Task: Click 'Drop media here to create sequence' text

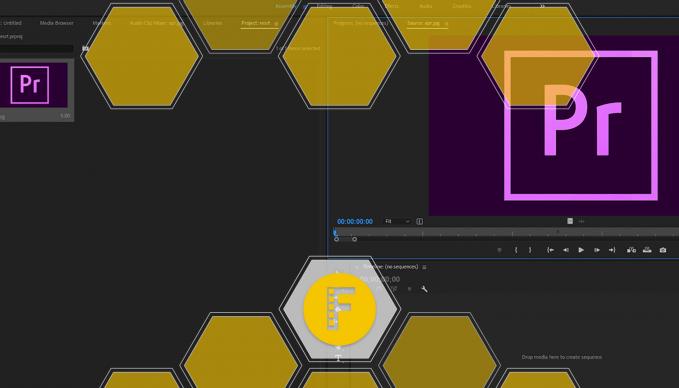Action: pyautogui.click(x=562, y=357)
